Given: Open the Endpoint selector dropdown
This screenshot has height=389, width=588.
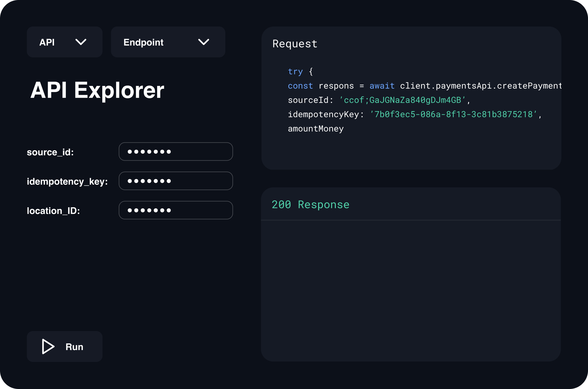Looking at the screenshot, I should [x=168, y=42].
